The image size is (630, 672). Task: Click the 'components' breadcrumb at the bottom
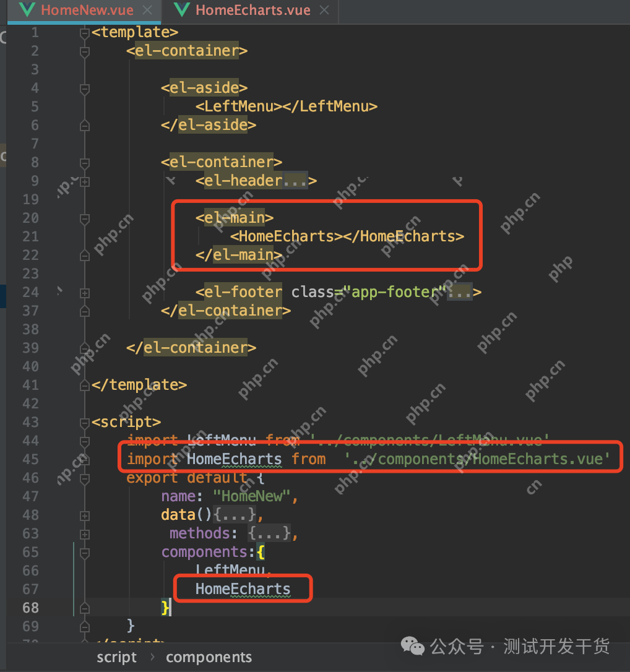[x=209, y=657]
